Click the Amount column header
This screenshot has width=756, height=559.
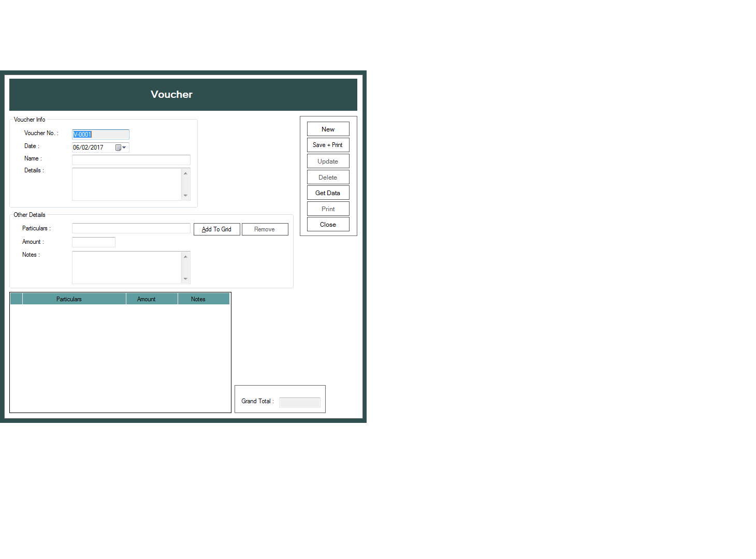tap(147, 299)
